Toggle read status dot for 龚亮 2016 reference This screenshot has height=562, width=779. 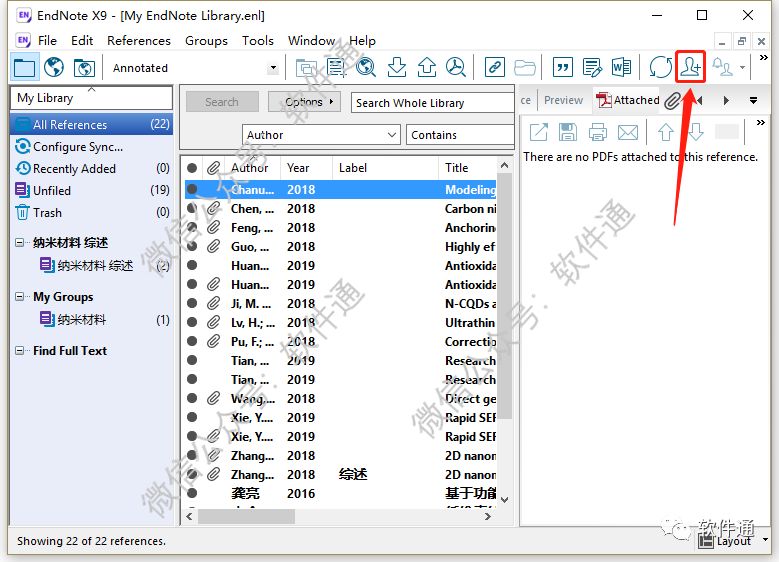192,493
